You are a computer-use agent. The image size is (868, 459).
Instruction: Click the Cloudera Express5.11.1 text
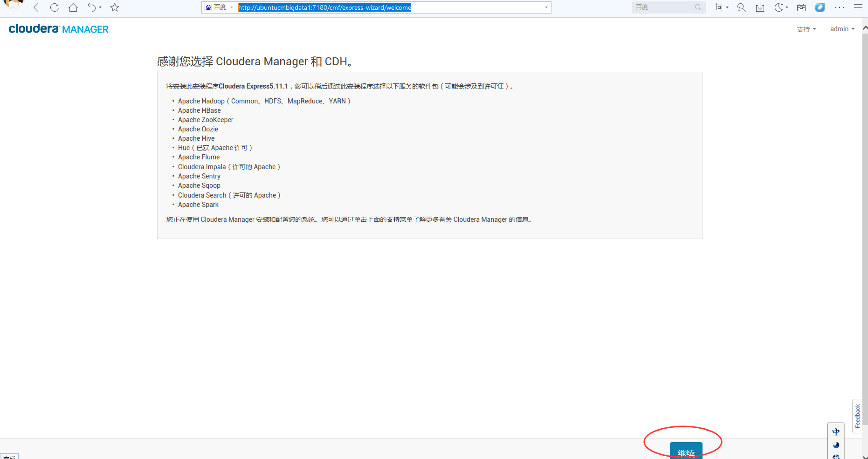click(253, 86)
